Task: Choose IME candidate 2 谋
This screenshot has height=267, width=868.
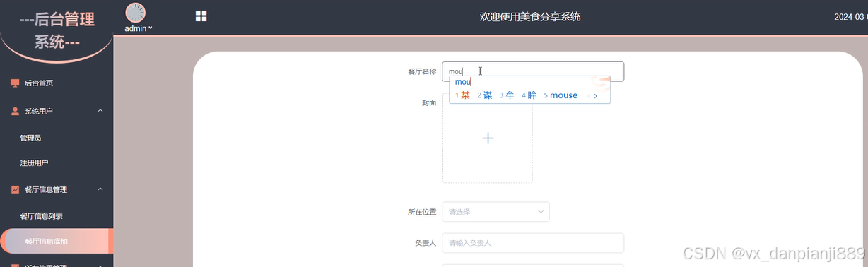Action: 485,95
